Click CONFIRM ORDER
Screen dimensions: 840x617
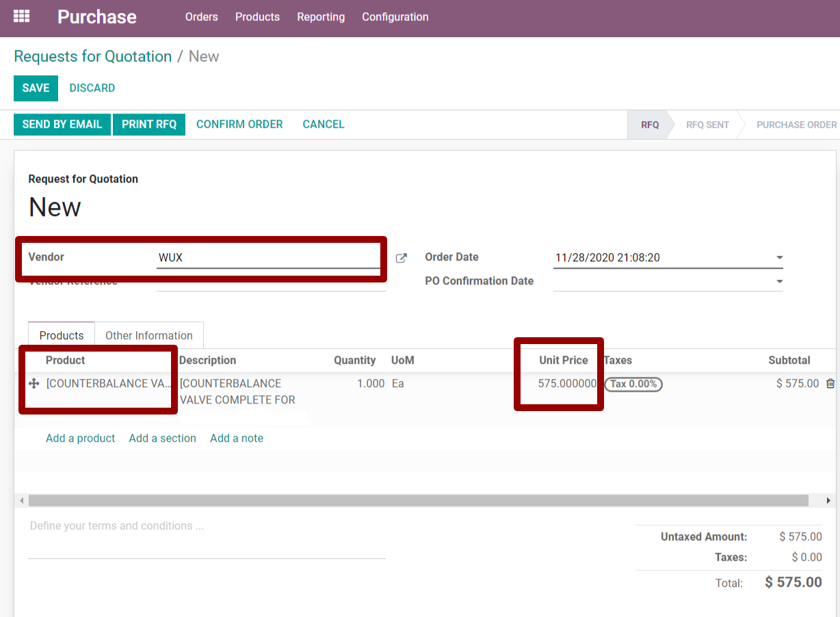[239, 124]
